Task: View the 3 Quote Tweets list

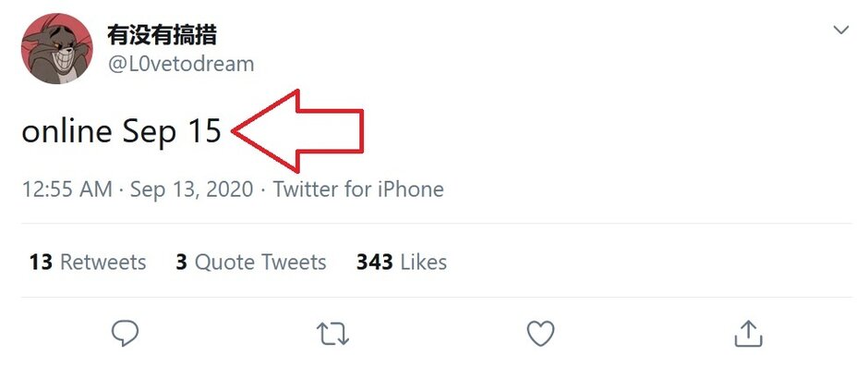Action: tap(251, 262)
